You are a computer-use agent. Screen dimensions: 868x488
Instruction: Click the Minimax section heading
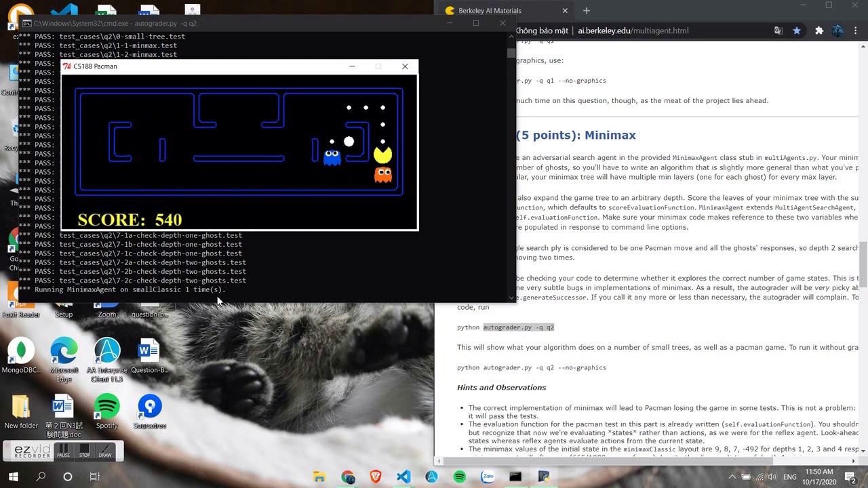tap(576, 135)
